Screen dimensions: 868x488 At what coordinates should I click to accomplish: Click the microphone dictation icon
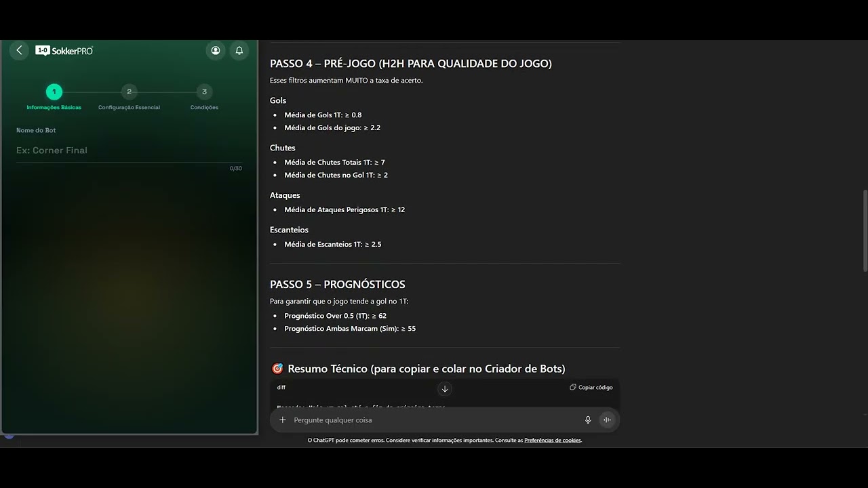[588, 420]
